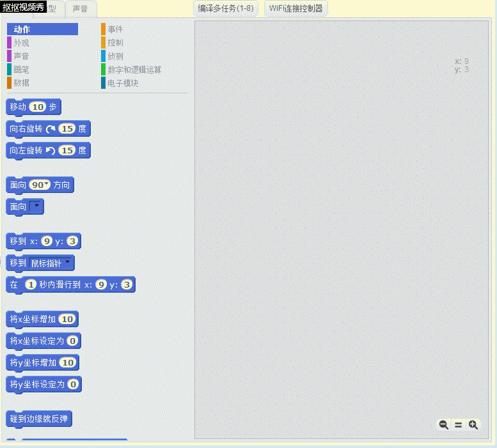The image size is (497, 448).
Task: Click the 向右旋转 label on its block
Action: pyautogui.click(x=26, y=129)
